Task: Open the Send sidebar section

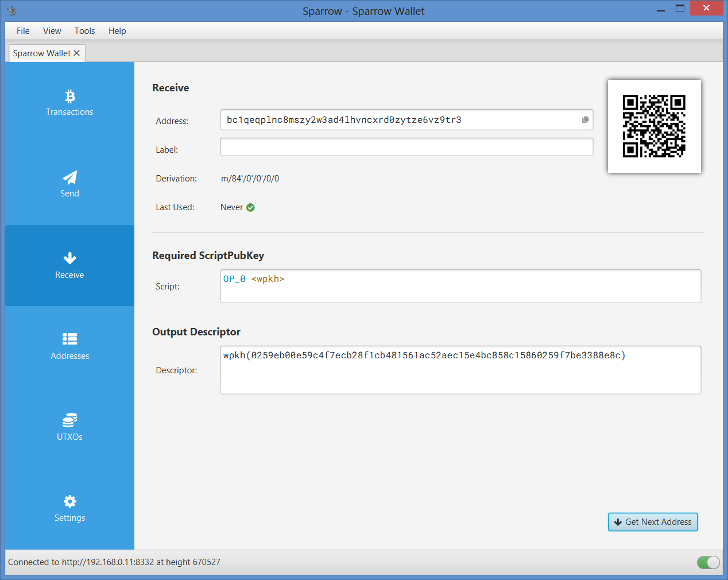Action: (x=69, y=184)
